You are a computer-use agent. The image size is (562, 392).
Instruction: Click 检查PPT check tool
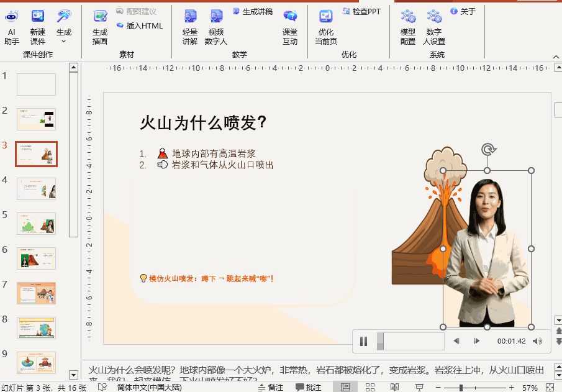coord(361,11)
